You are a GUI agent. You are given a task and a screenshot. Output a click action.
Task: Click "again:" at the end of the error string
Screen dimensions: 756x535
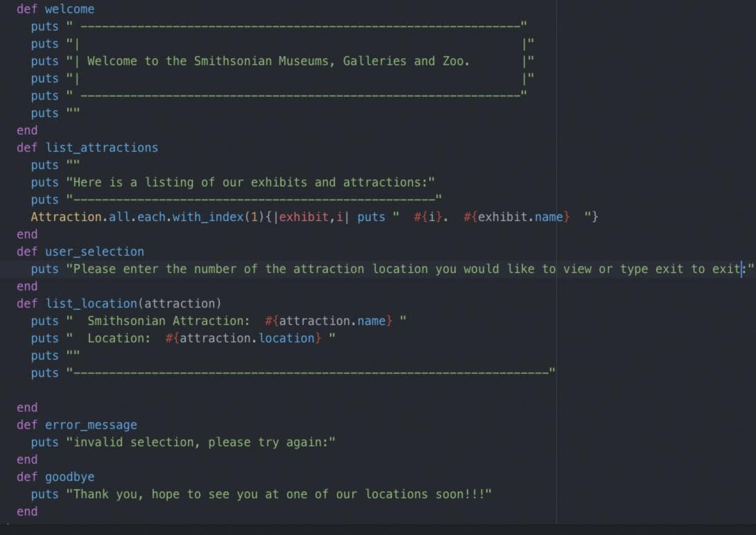[x=307, y=443]
